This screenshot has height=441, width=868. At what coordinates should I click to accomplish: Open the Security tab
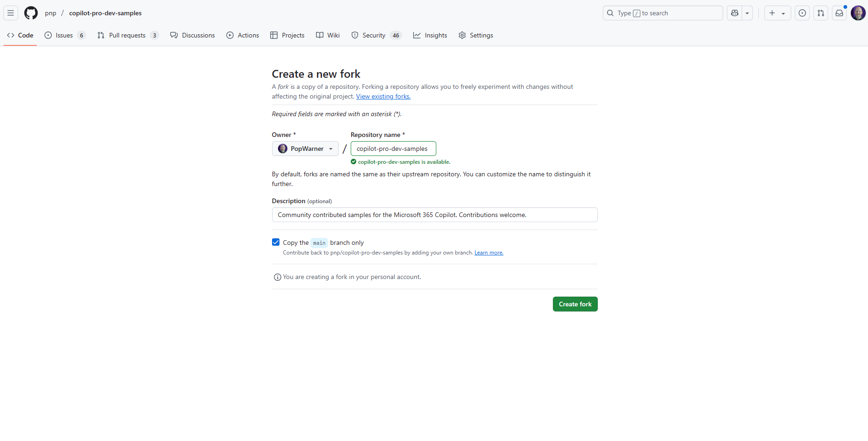376,35
